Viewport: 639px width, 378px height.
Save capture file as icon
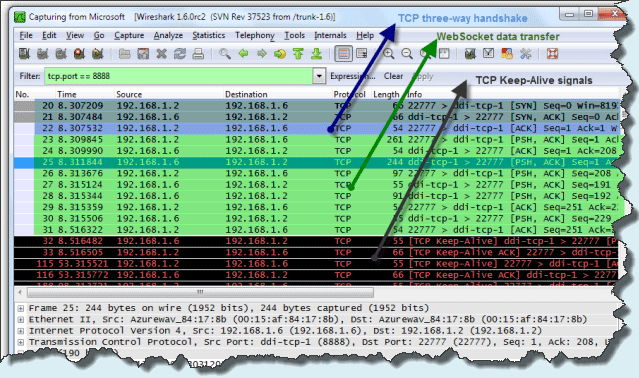[143, 54]
